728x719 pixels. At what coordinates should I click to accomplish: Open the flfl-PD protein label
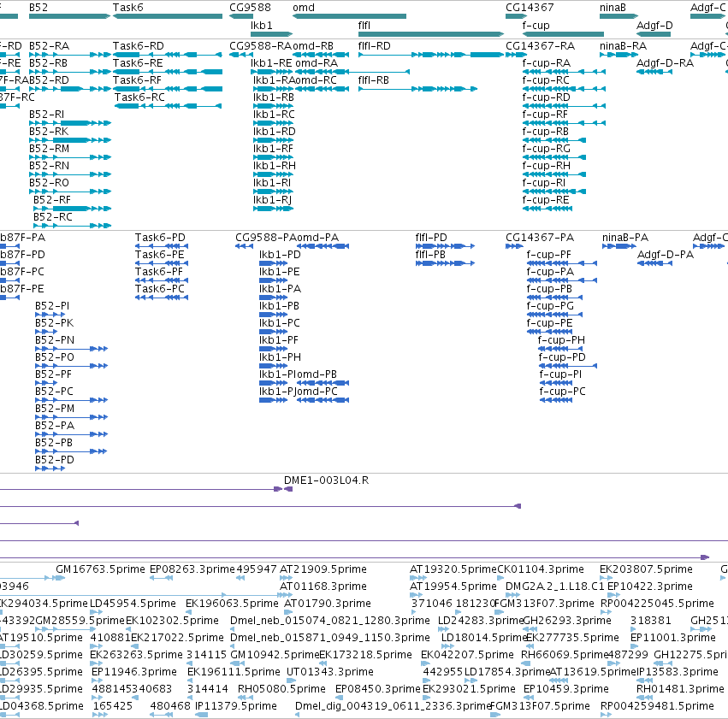pyautogui.click(x=431, y=238)
